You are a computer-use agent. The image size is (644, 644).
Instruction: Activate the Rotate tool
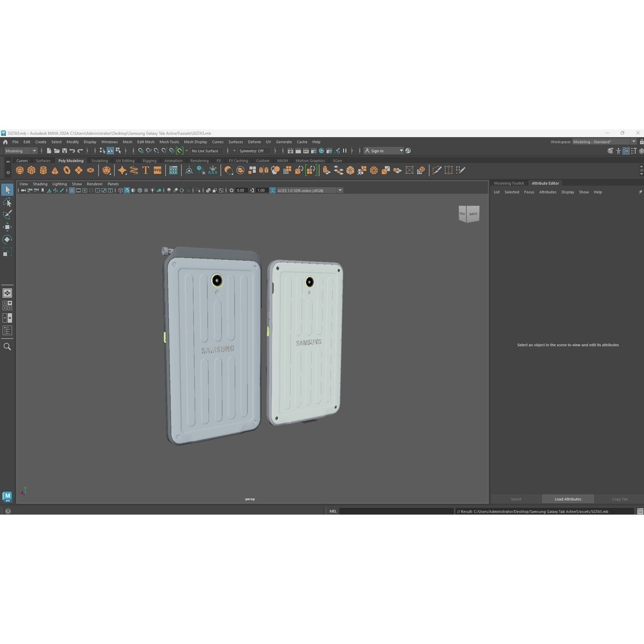(7, 240)
